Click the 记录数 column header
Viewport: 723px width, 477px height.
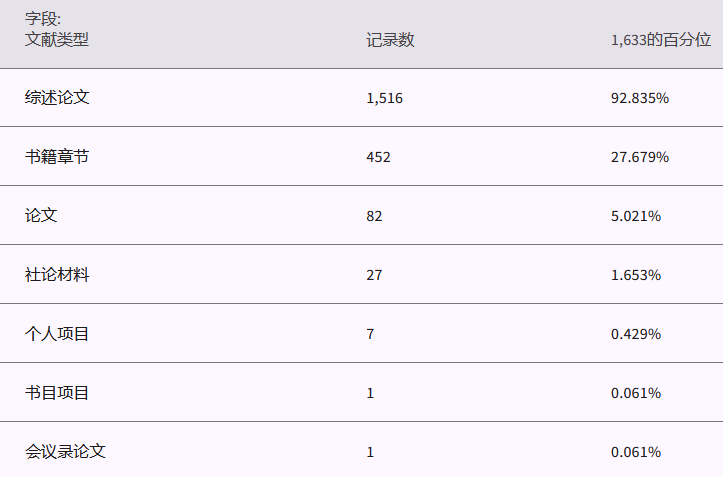390,40
